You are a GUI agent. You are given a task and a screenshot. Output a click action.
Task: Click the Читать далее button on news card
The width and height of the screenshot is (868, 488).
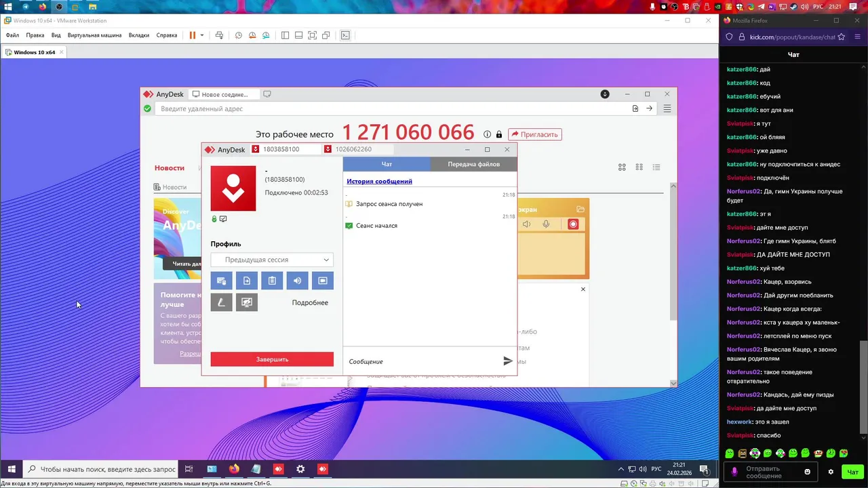point(183,264)
